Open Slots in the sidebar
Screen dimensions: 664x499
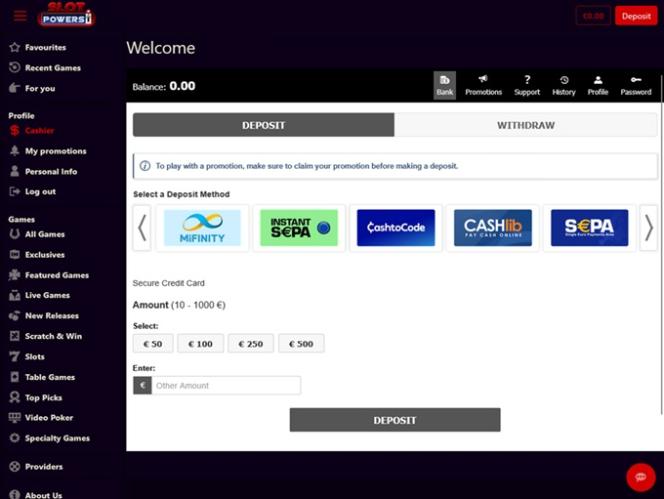(35, 357)
